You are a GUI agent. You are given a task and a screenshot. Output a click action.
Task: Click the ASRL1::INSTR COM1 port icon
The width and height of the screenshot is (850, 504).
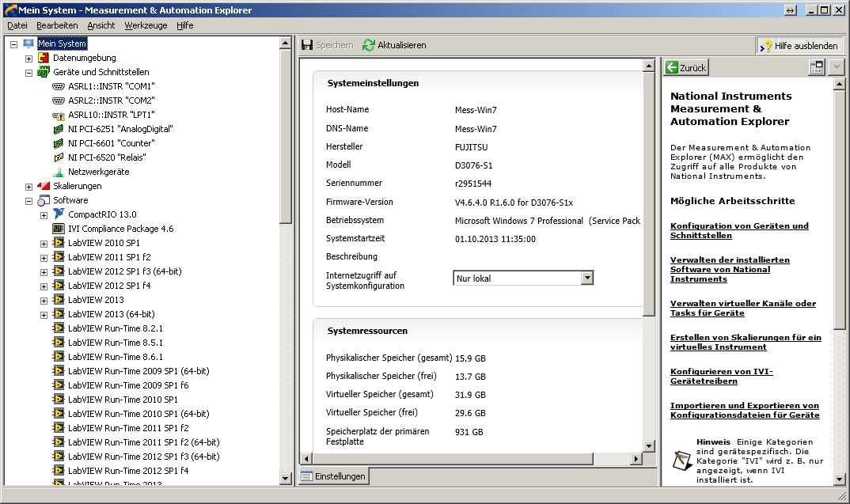click(x=59, y=86)
